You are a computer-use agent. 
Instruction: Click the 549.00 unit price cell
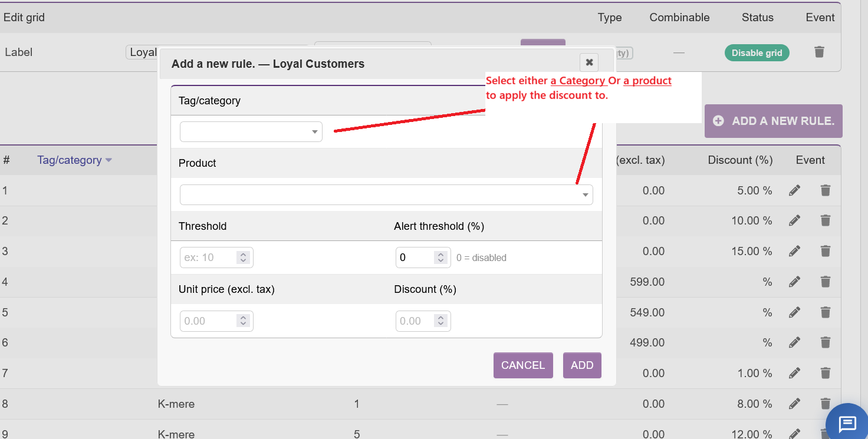click(647, 312)
